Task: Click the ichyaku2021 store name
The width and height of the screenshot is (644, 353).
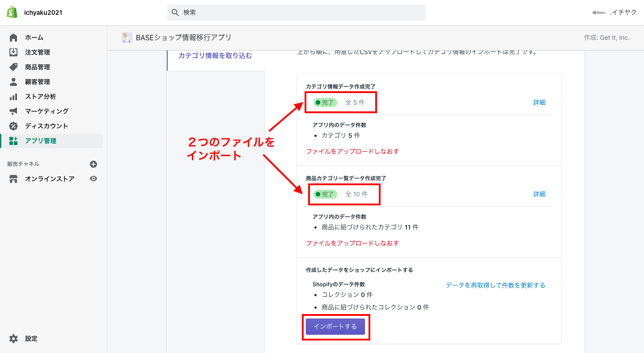Action: 43,13
